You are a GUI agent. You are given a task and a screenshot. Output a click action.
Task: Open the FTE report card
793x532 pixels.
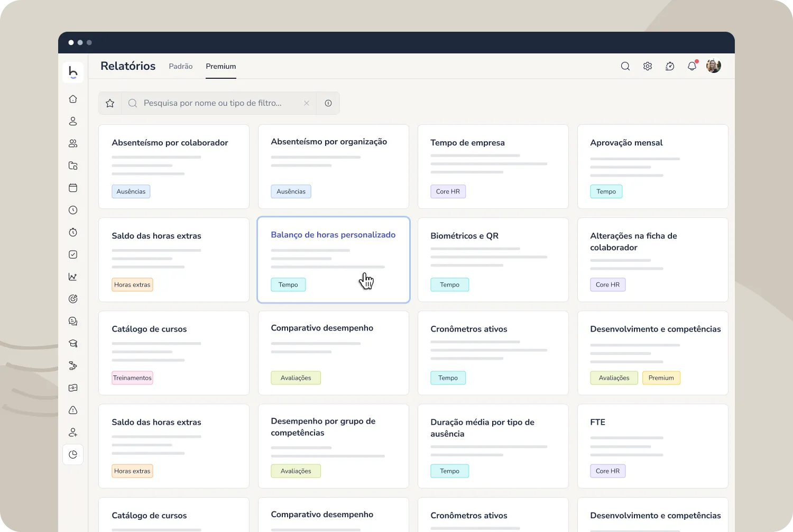pos(653,446)
